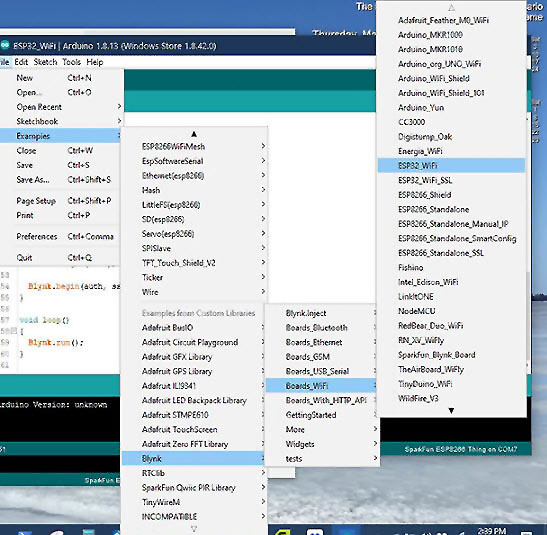
Task: Open Adafruit Circuit Playground examples
Action: click(194, 342)
